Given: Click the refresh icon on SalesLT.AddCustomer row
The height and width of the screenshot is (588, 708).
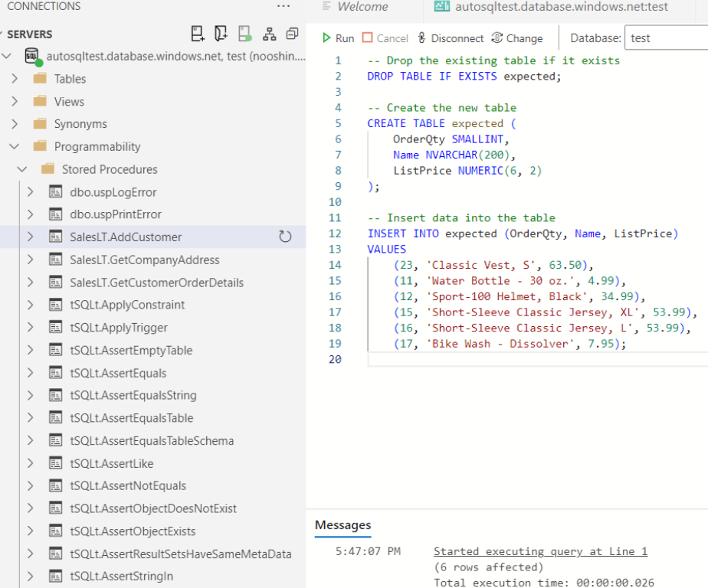Looking at the screenshot, I should tap(285, 237).
